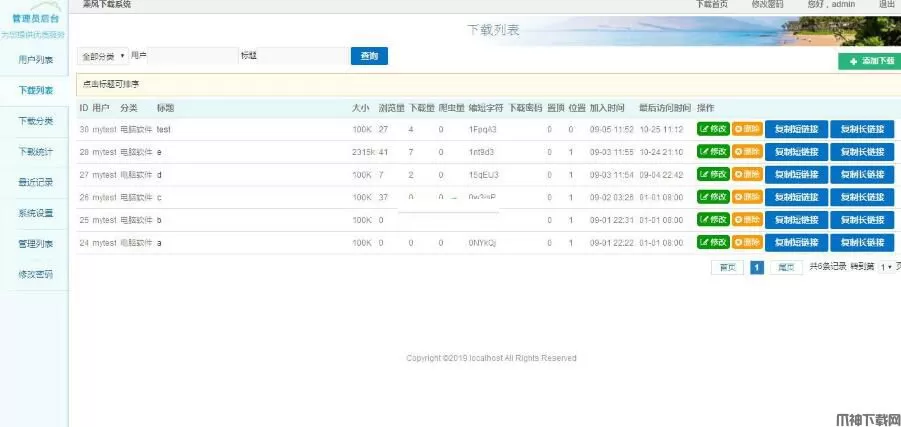This screenshot has width=901, height=427.
Task: Open the 转到第 page number dropdown
Action: [886, 267]
